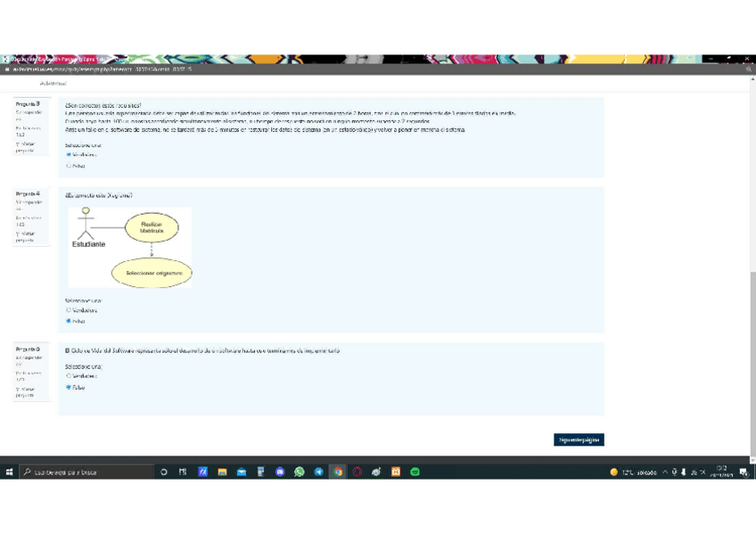
Task: Click the use case diagram image
Action: pos(129,248)
